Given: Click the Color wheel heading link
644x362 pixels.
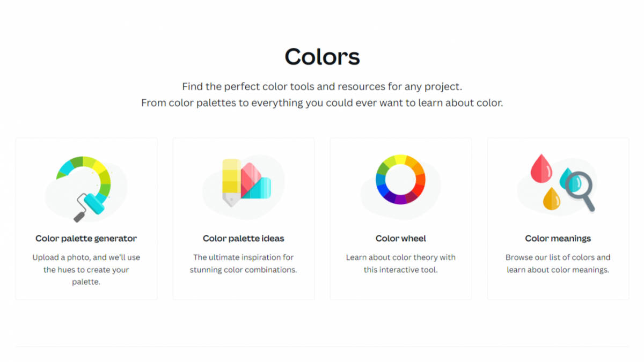Looking at the screenshot, I should (x=400, y=238).
